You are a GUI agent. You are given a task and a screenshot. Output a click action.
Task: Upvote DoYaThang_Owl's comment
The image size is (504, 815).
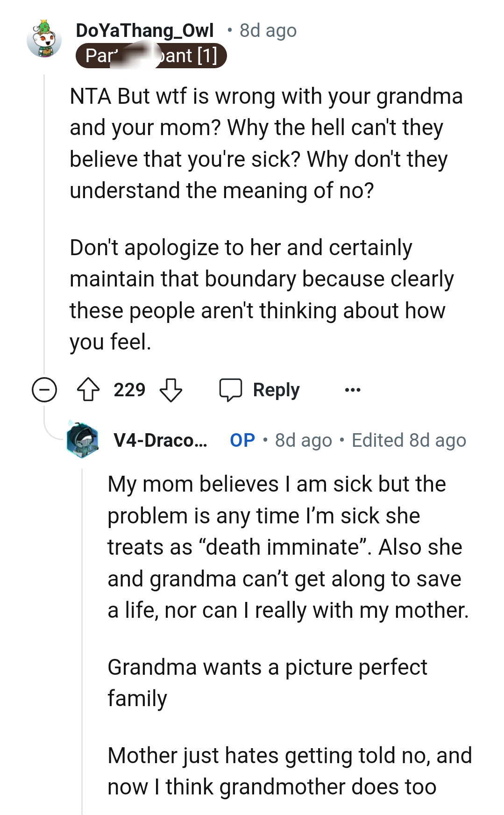point(88,390)
